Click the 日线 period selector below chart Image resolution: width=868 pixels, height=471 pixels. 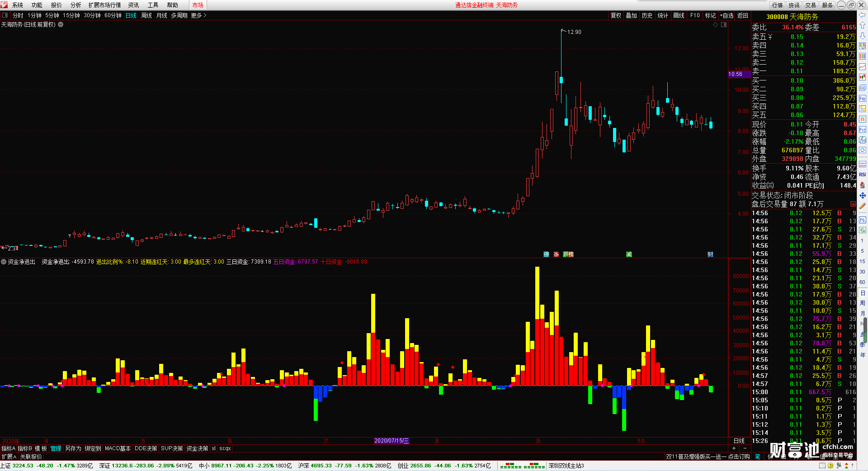click(739, 441)
